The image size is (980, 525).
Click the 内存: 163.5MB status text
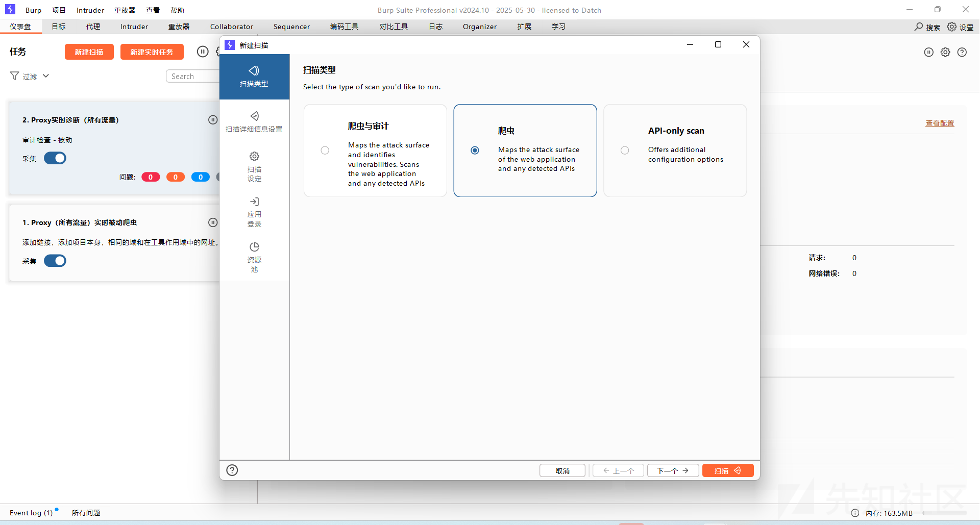click(x=889, y=513)
